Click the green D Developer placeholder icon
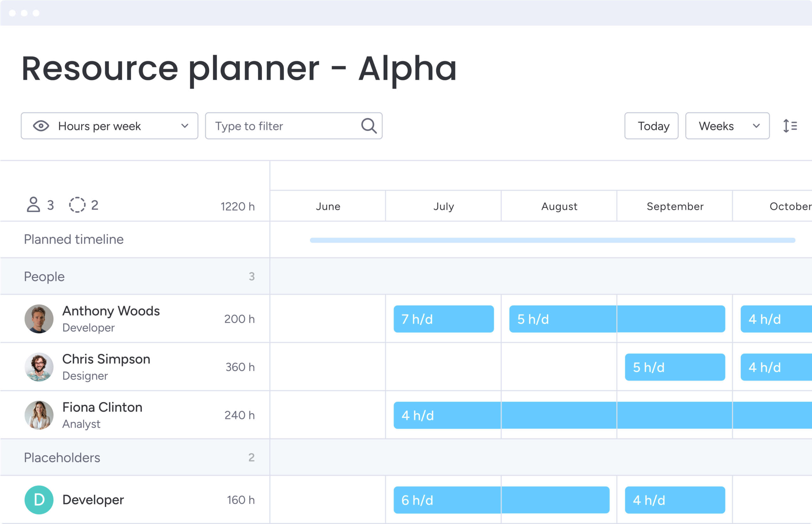The width and height of the screenshot is (812, 524). (39, 500)
